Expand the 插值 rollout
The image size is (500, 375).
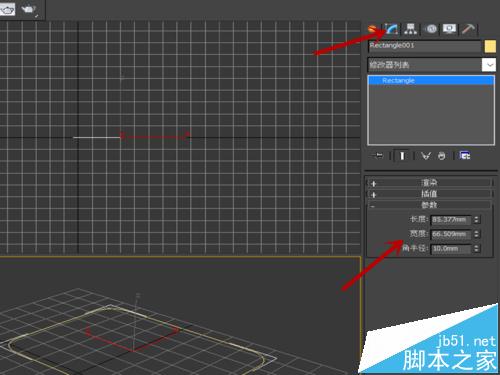pyautogui.click(x=430, y=194)
